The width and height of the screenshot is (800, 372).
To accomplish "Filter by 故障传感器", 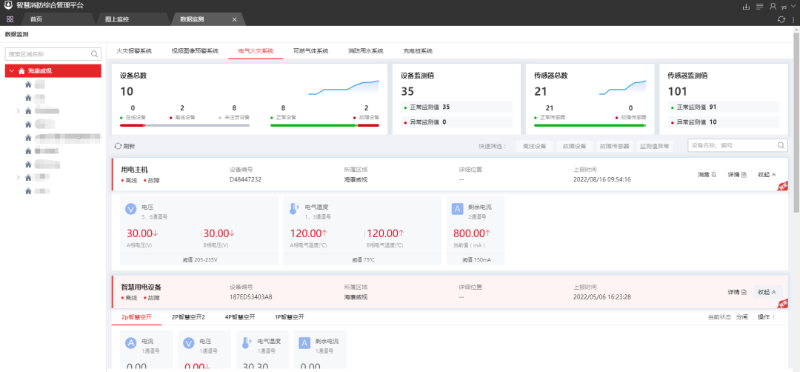I will click(x=614, y=146).
